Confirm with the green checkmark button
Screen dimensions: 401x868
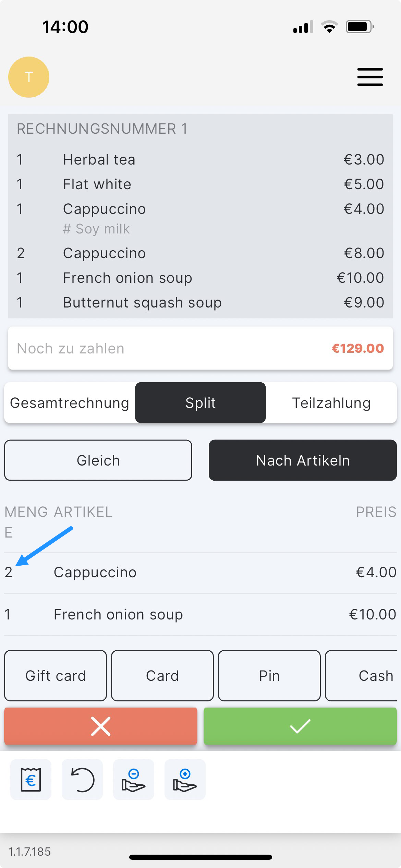coord(300,726)
